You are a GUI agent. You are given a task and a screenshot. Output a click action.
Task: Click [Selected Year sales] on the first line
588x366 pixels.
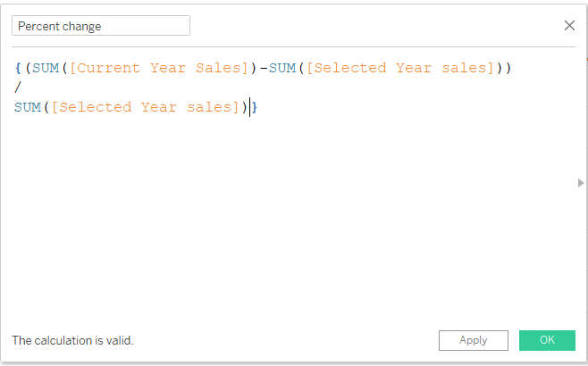pos(399,68)
